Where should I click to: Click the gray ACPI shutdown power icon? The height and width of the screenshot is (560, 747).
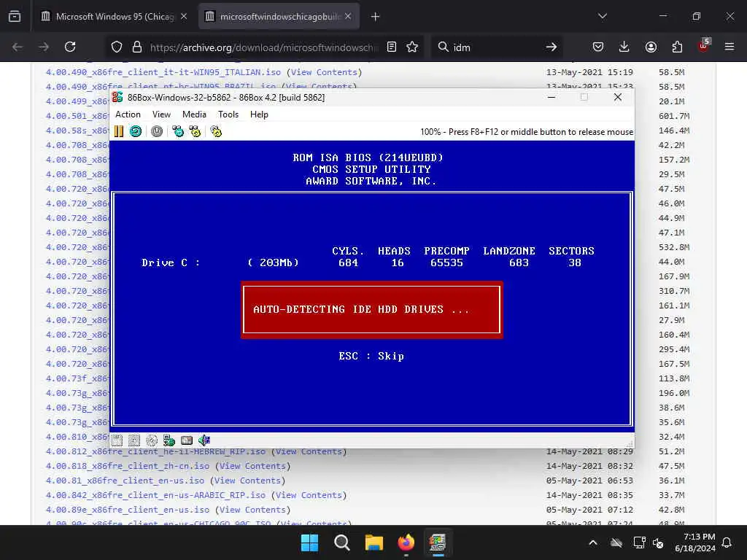pyautogui.click(x=157, y=131)
